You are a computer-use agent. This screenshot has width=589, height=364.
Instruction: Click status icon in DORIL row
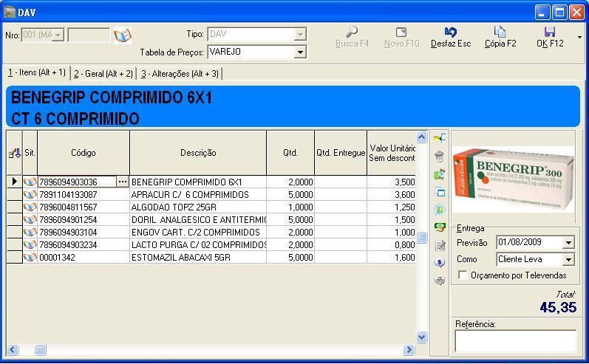click(x=30, y=219)
